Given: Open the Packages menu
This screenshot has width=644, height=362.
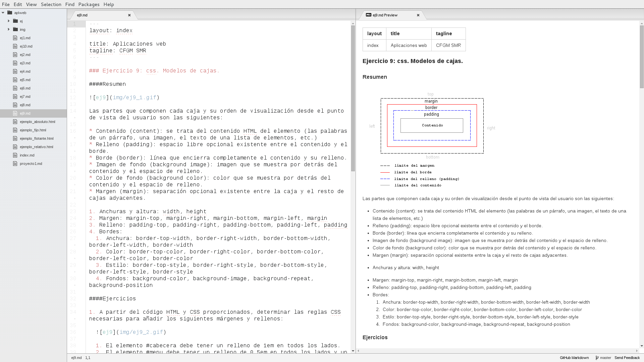Looking at the screenshot, I should click(x=89, y=4).
